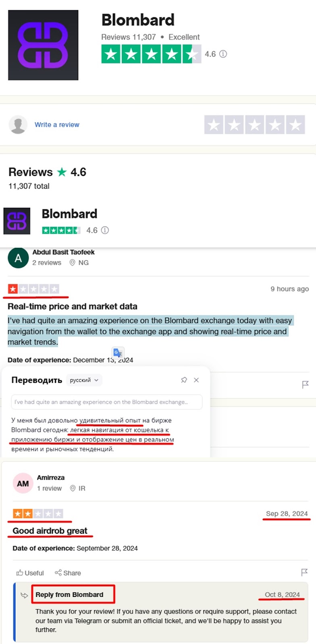Open the 'Real-time price and market data' review
The width and height of the screenshot is (316, 644).
[73, 306]
